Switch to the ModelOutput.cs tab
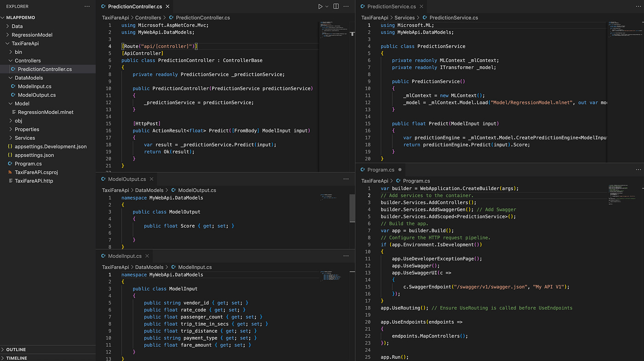Image resolution: width=644 pixels, height=361 pixels. (126, 179)
